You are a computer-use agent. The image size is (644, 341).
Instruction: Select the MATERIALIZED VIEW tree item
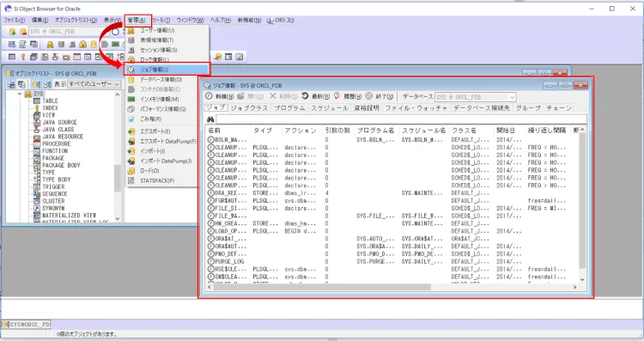[x=69, y=216]
